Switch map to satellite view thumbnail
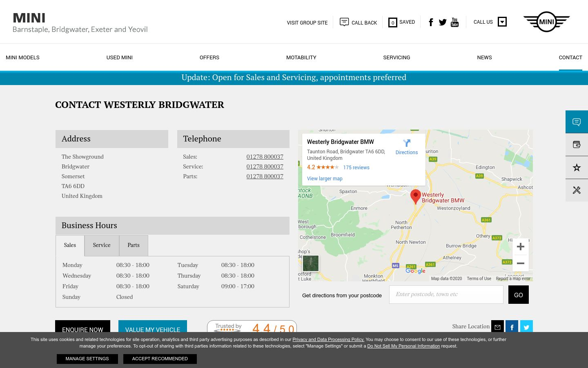The image size is (588, 368). (x=311, y=263)
